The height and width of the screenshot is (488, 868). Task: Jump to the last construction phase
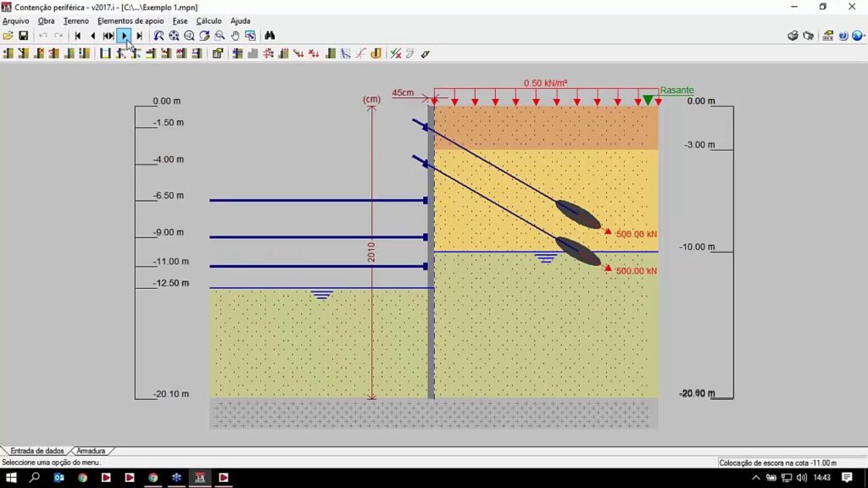[x=139, y=36]
